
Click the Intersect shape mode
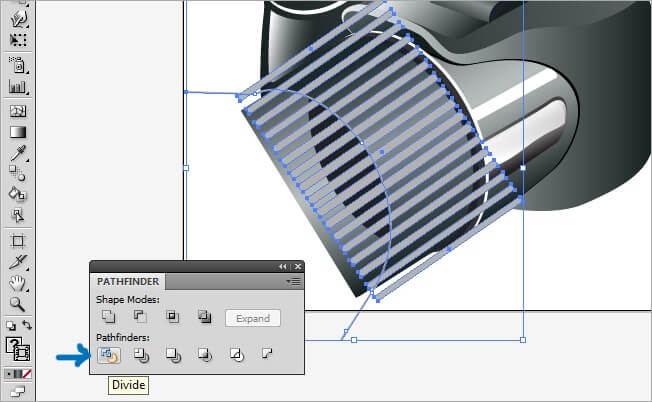click(172, 318)
